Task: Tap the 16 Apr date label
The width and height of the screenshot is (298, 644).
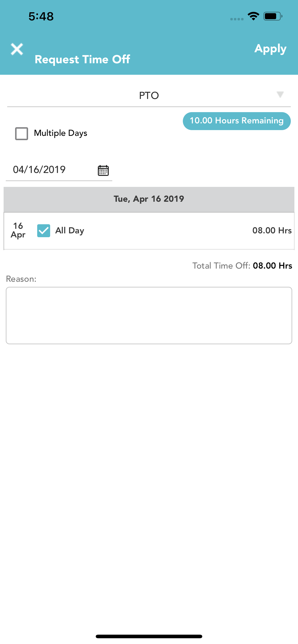Action: [18, 230]
